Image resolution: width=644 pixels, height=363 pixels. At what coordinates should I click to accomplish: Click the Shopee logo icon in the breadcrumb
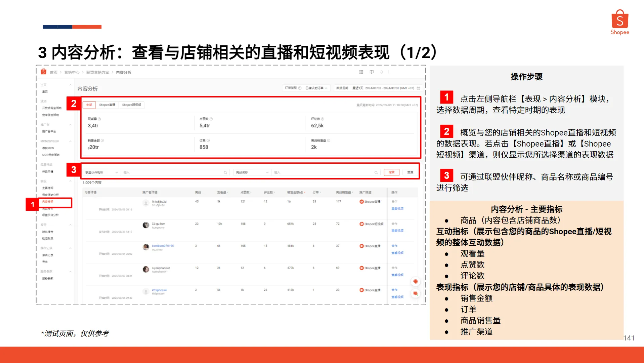[x=43, y=72]
